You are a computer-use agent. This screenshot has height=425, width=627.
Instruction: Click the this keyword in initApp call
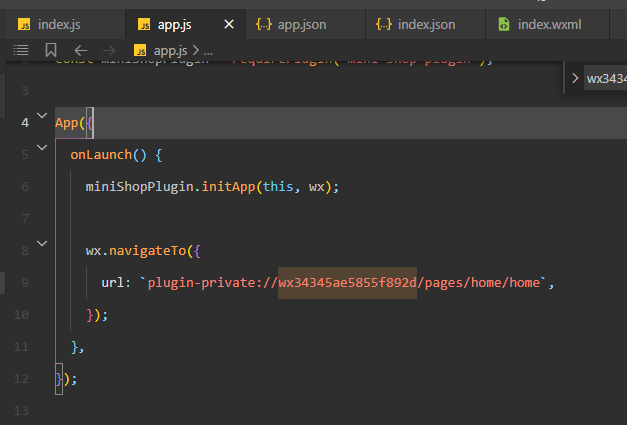(x=278, y=187)
